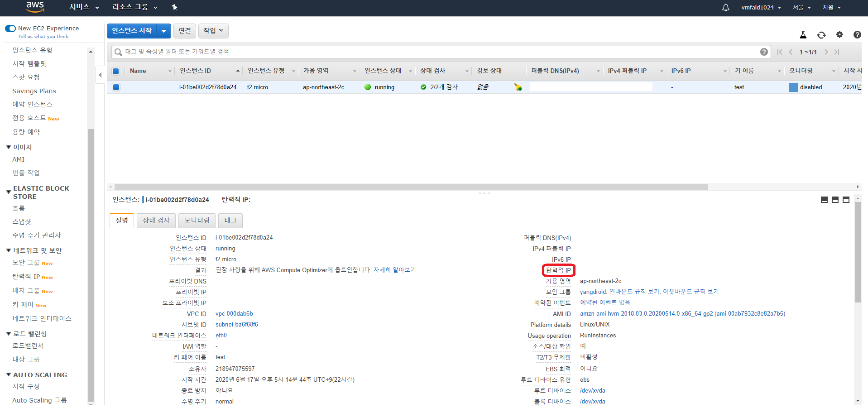Go to last page of results

837,52
